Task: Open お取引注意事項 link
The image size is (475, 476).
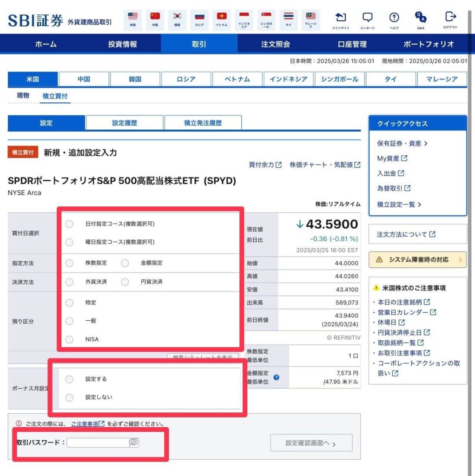Action: coord(404,353)
